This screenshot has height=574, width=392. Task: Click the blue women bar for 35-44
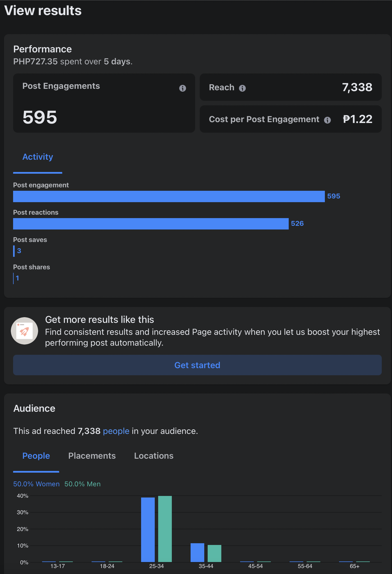click(197, 552)
